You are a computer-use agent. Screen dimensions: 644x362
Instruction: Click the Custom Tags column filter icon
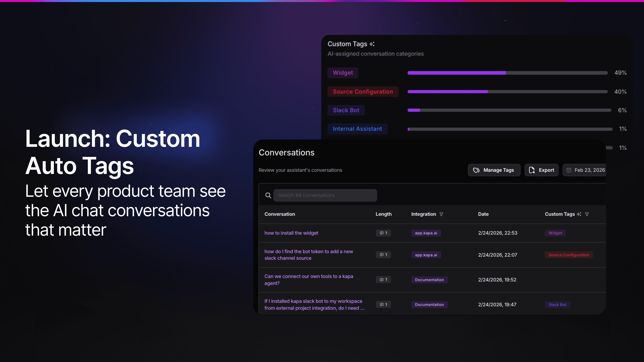[x=587, y=214]
